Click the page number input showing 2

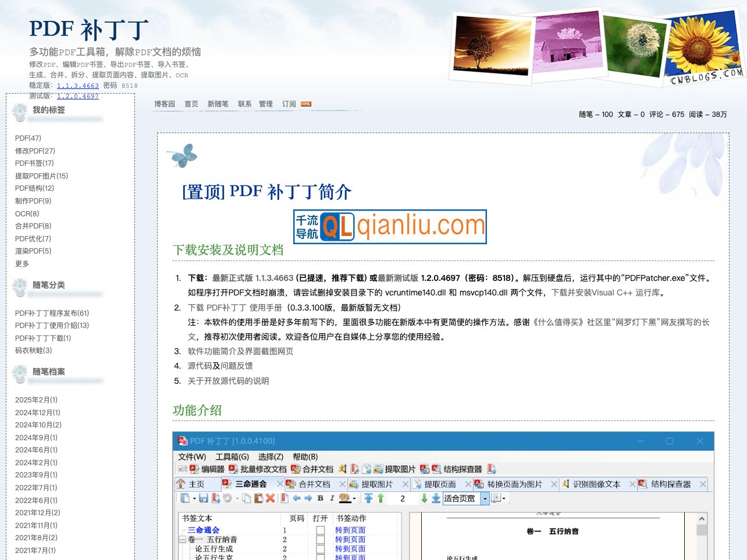403,498
